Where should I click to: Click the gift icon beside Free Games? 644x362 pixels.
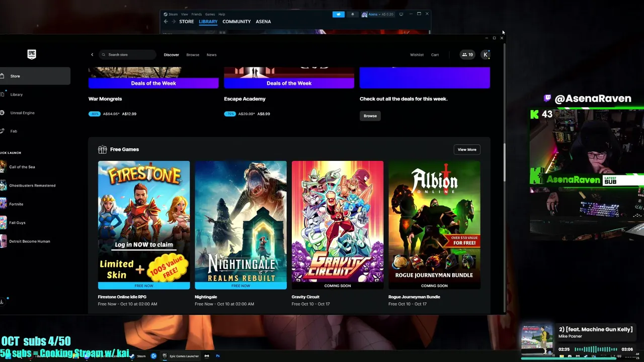pyautogui.click(x=103, y=149)
